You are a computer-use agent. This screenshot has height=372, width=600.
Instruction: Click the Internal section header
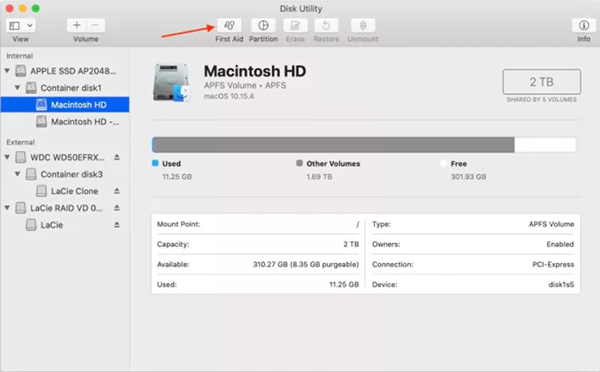click(20, 56)
